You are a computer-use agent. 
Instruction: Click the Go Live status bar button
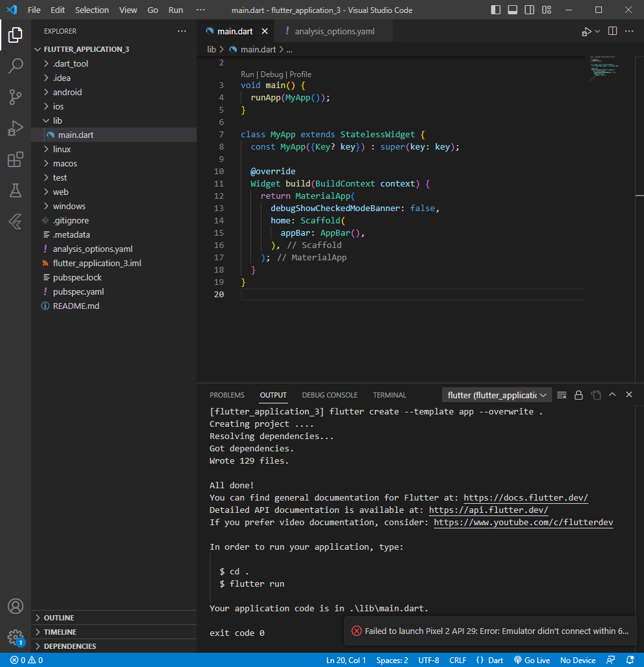(x=532, y=660)
